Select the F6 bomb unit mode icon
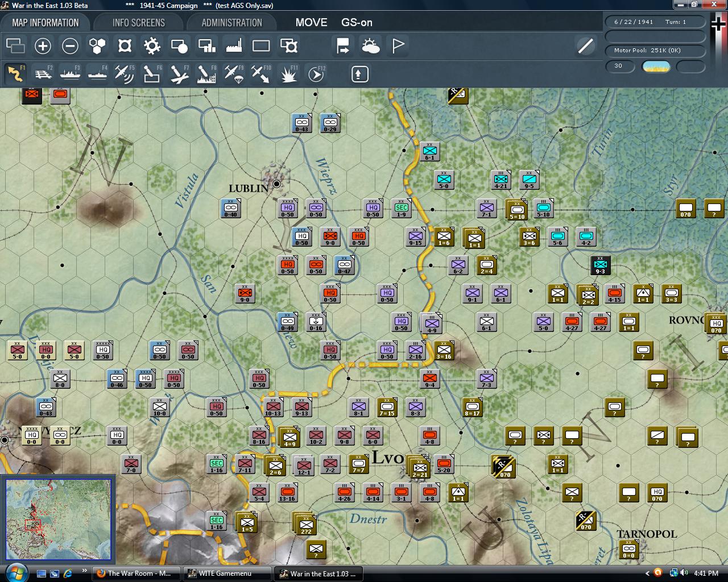The width and height of the screenshot is (728, 582). pos(152,74)
